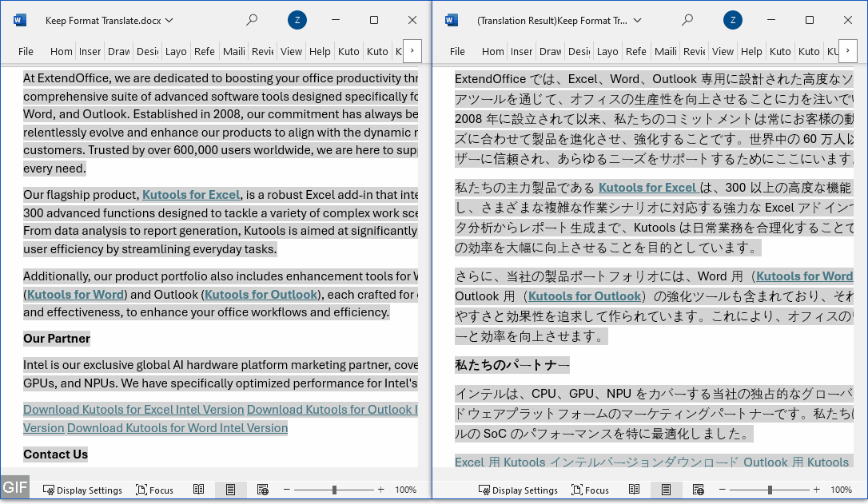Switch to Insert tab in right window
The width and height of the screenshot is (868, 504).
tap(521, 51)
